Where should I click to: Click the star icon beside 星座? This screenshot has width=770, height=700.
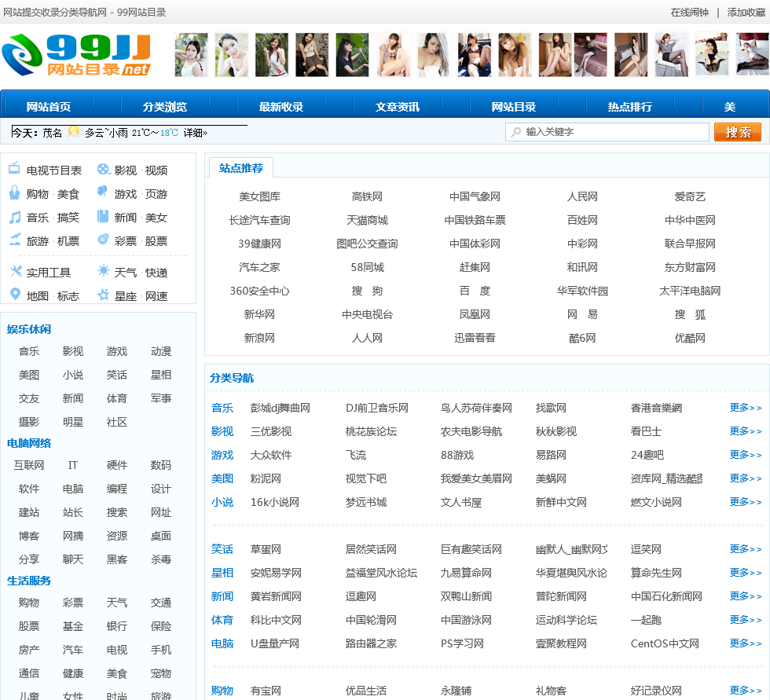pos(103,294)
